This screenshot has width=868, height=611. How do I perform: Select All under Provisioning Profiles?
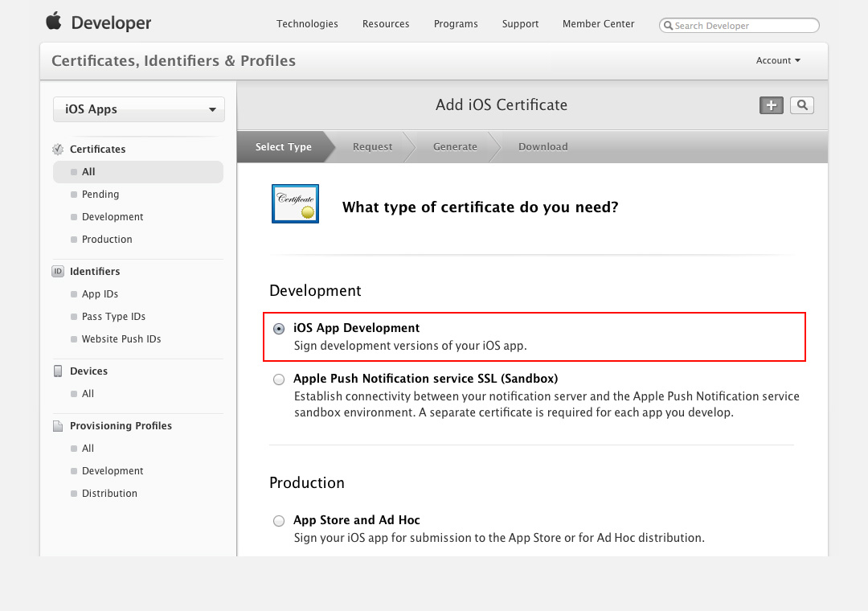88,448
